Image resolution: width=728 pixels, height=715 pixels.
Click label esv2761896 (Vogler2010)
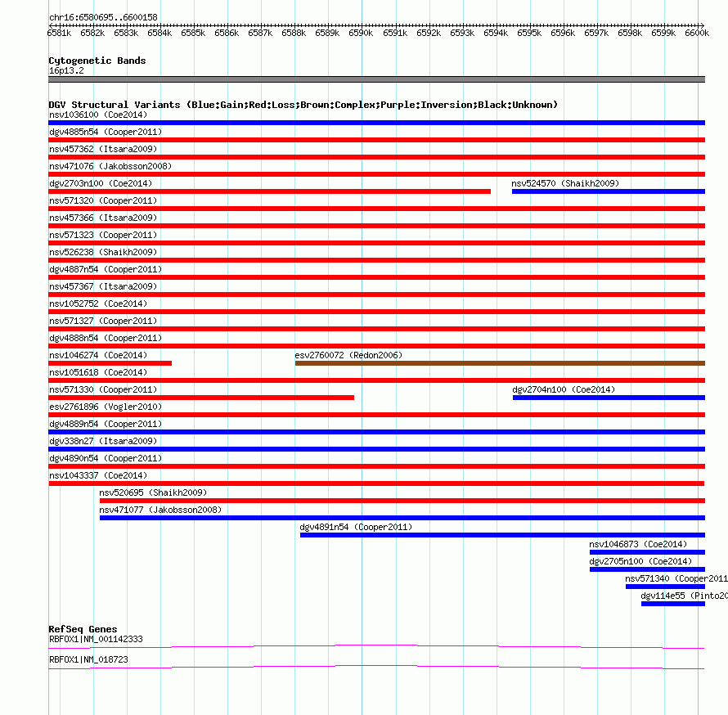tap(106, 407)
